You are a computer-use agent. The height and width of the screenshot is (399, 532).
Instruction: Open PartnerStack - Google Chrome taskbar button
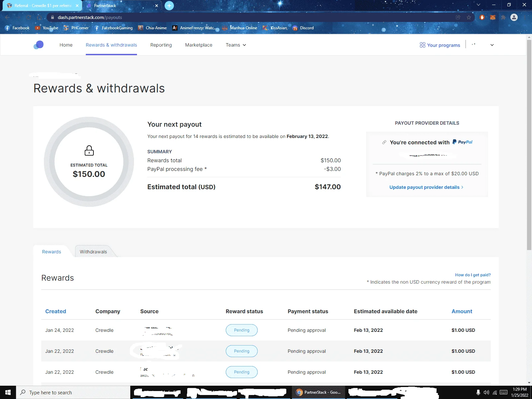click(319, 392)
